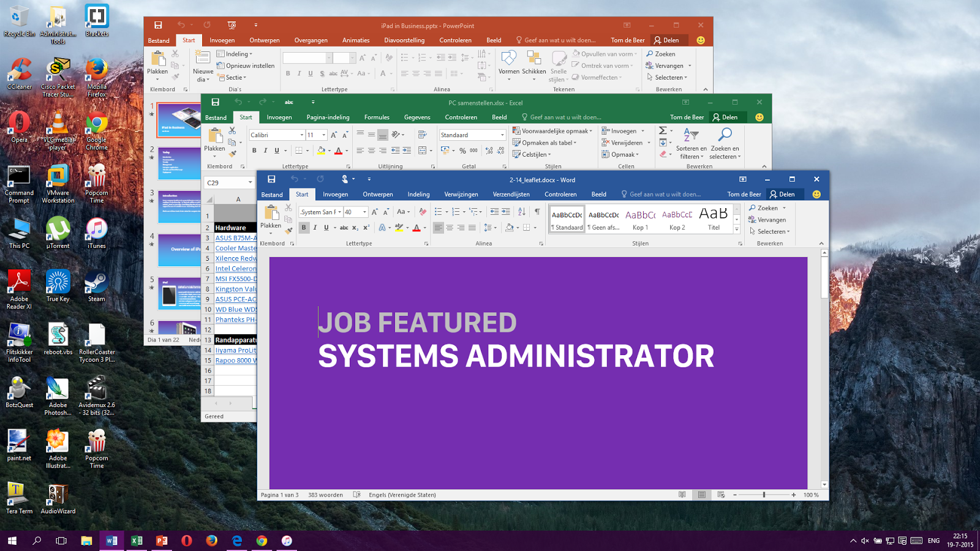This screenshot has height=551, width=980.
Task: Select the bullet list icon in Word
Action: [x=438, y=210]
